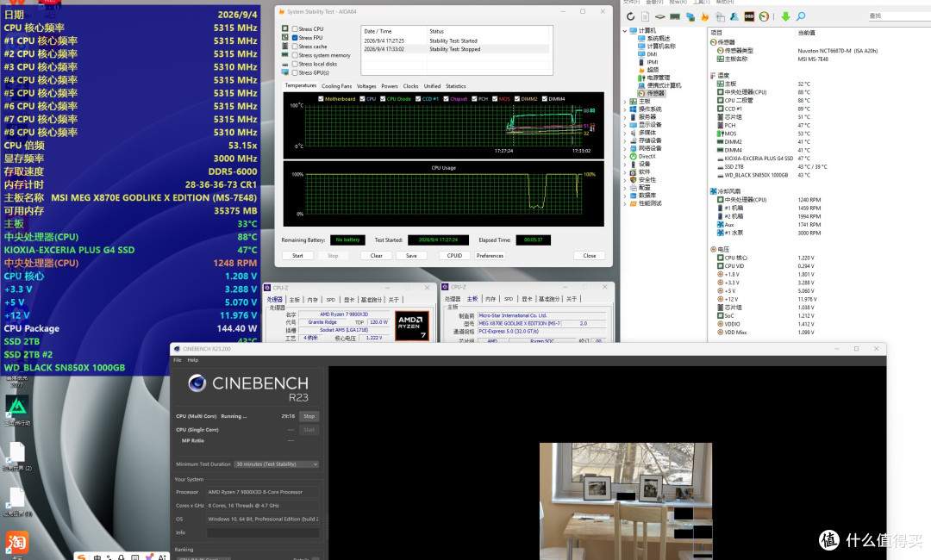This screenshot has height=560, width=931.
Task: Click the AIDA64 sensor gauge toolbar icon
Action: click(764, 16)
